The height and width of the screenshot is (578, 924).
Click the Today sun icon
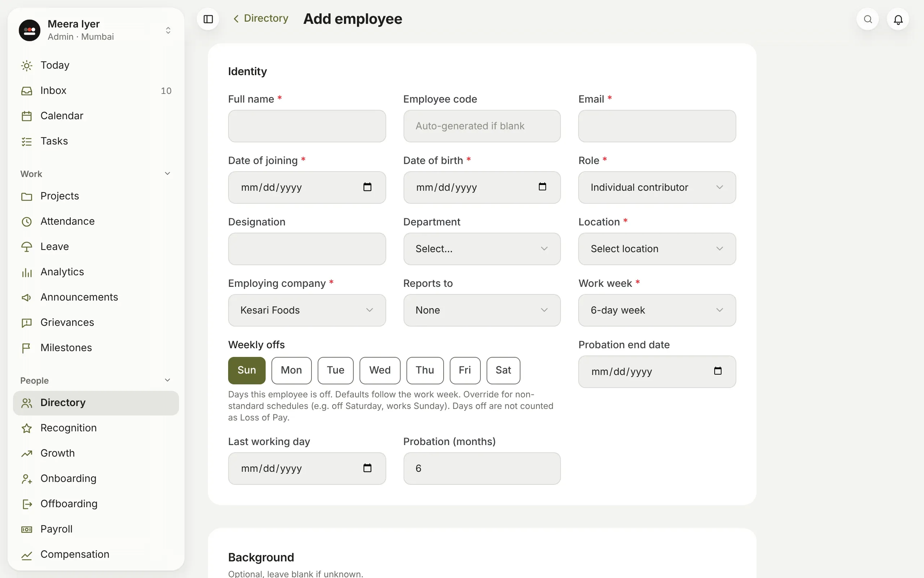tap(27, 66)
